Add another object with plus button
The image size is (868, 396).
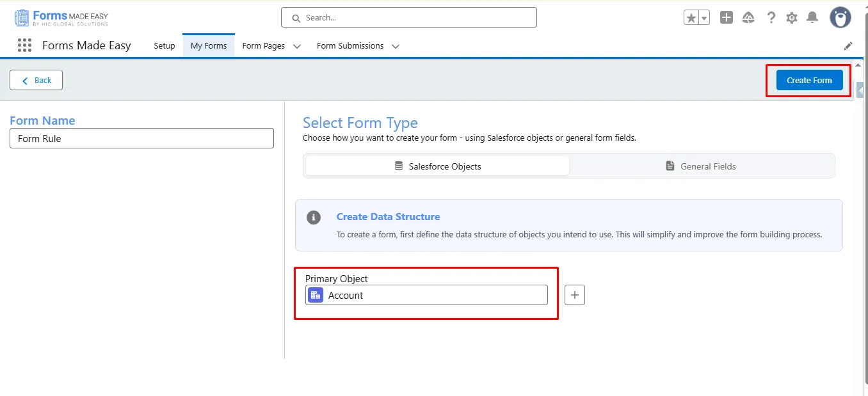[574, 295]
